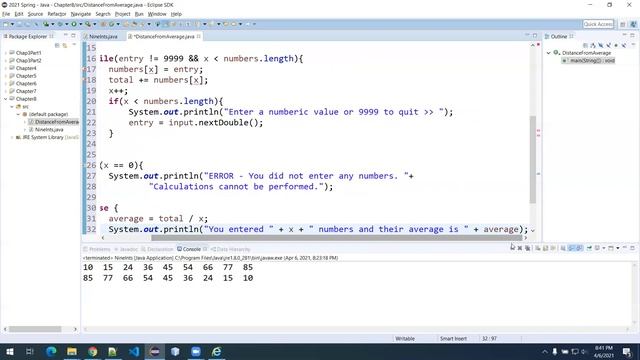Click the Writable status bar entry
Image resolution: width=640 pixels, height=360 pixels.
click(405, 338)
